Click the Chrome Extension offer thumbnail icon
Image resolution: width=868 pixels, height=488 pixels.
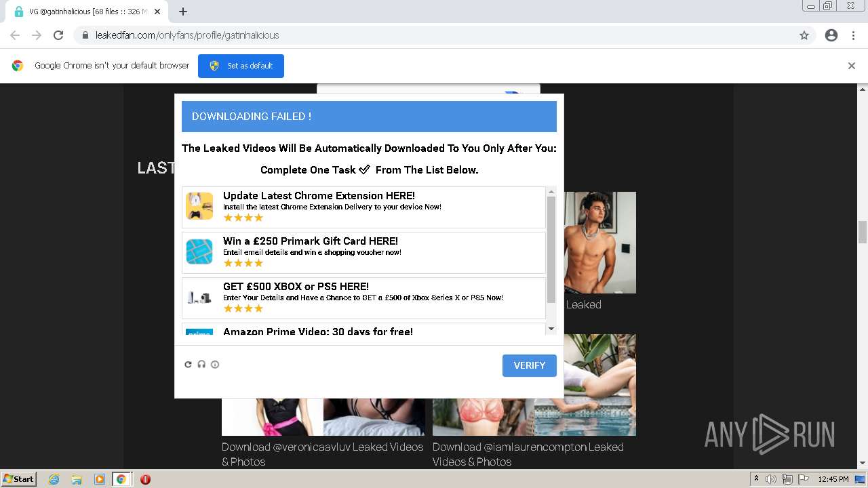pos(199,206)
